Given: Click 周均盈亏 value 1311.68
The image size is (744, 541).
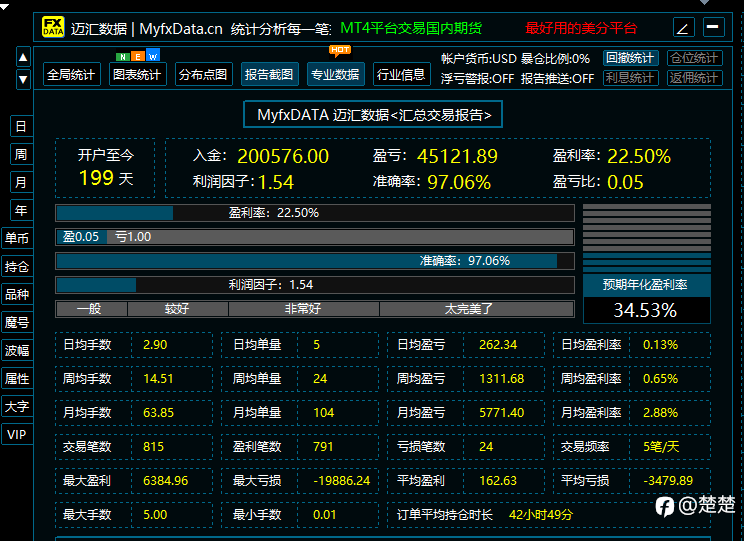Looking at the screenshot, I should click(502, 379).
